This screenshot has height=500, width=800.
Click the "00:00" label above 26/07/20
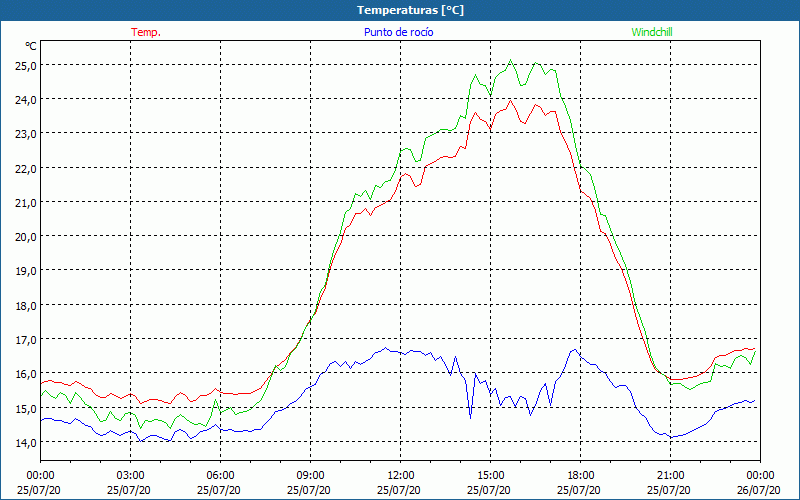tap(760, 476)
